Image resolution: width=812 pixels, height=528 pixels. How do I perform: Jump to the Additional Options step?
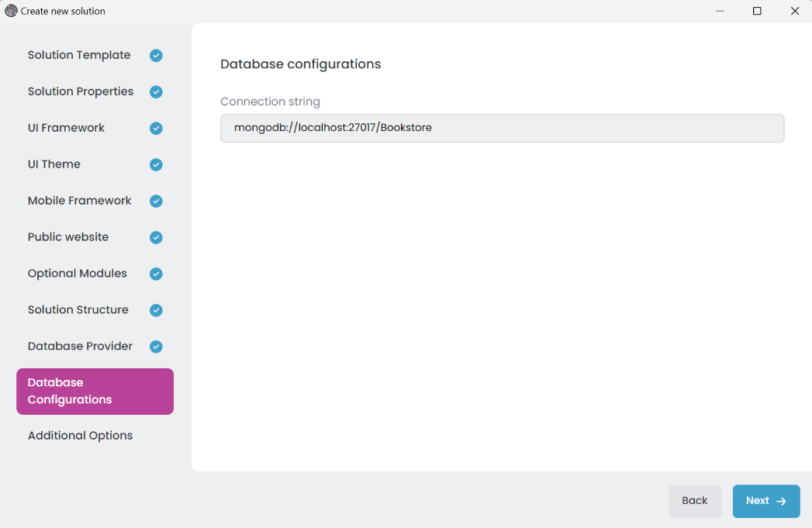80,436
